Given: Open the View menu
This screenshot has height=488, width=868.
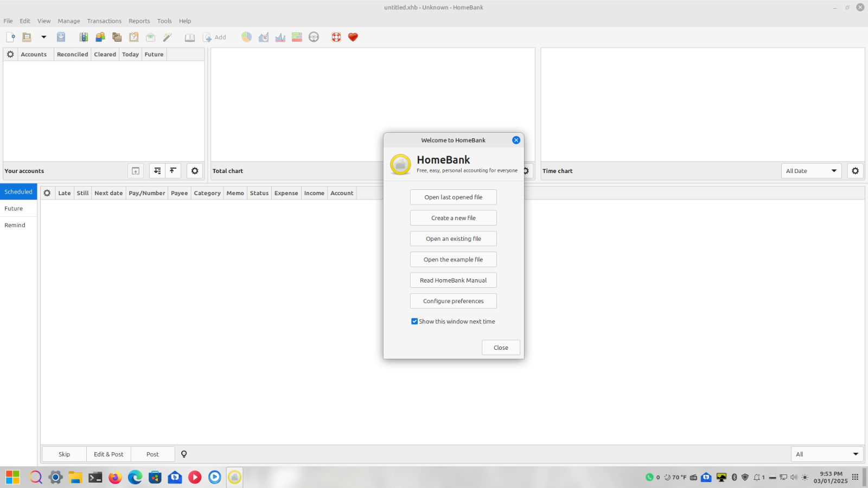Looking at the screenshot, I should pos(44,21).
